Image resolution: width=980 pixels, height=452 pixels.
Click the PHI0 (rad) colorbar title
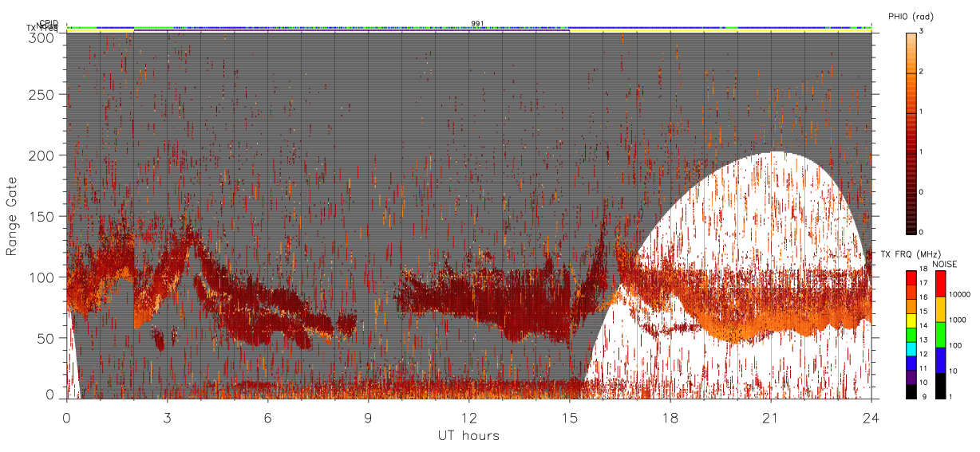point(911,17)
